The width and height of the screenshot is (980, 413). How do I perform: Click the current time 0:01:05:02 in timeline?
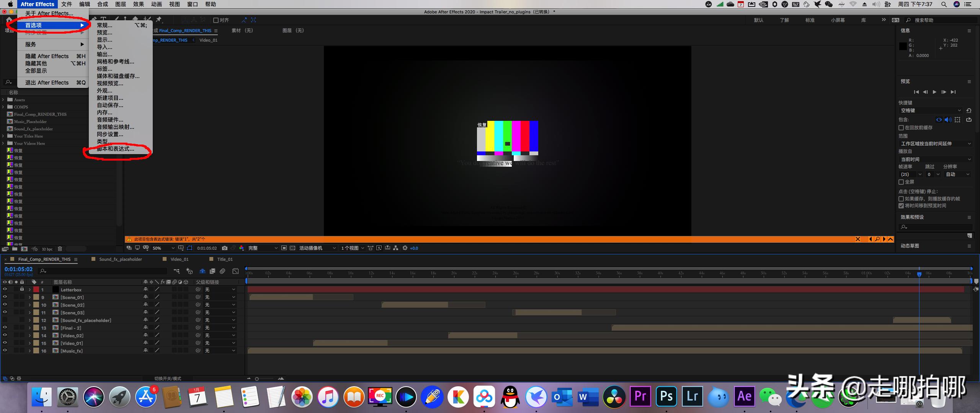point(18,269)
